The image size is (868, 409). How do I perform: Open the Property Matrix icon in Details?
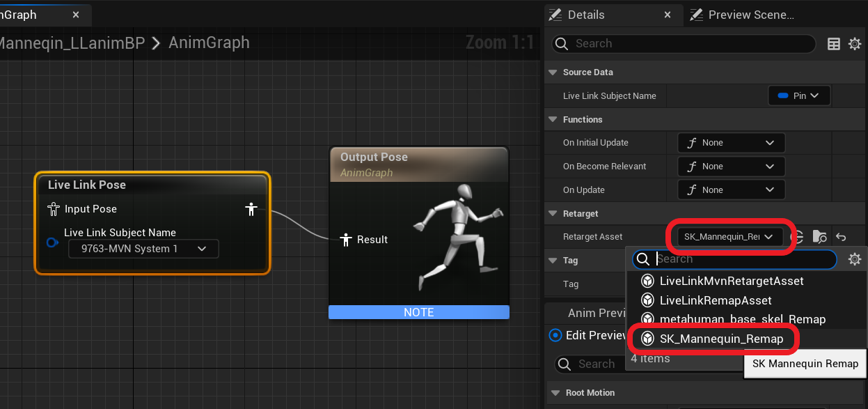[833, 43]
